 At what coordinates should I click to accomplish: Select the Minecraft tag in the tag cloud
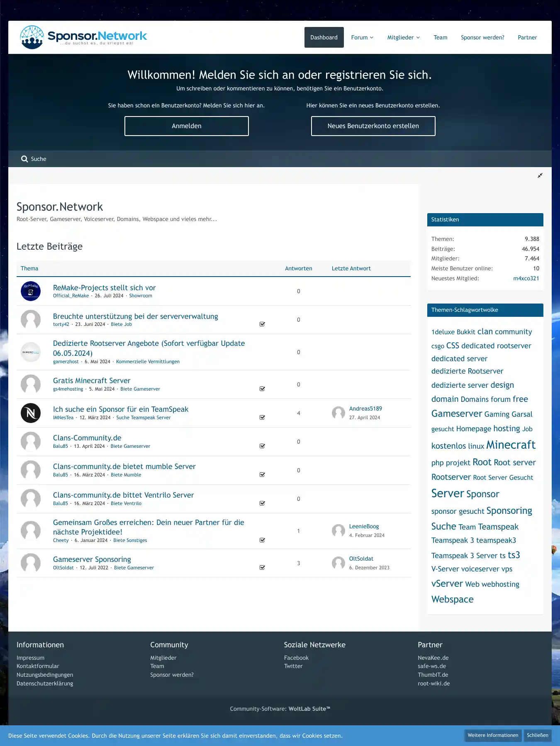(511, 445)
